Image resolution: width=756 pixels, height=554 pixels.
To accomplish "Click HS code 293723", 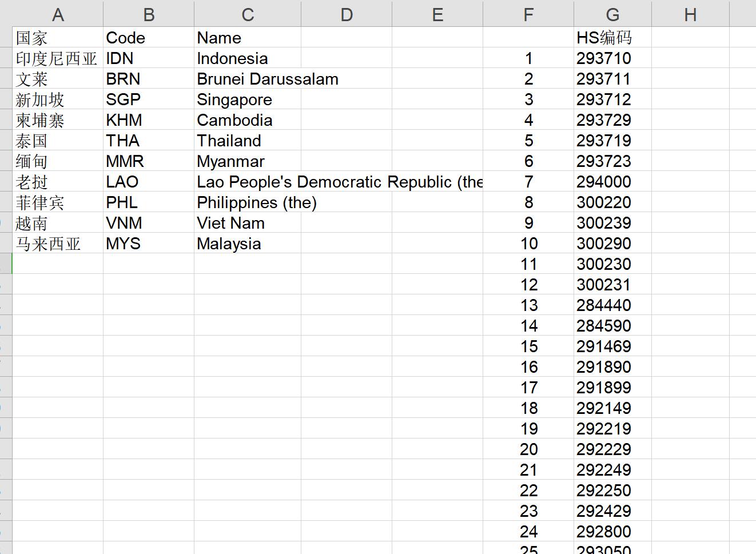I will (612, 161).
